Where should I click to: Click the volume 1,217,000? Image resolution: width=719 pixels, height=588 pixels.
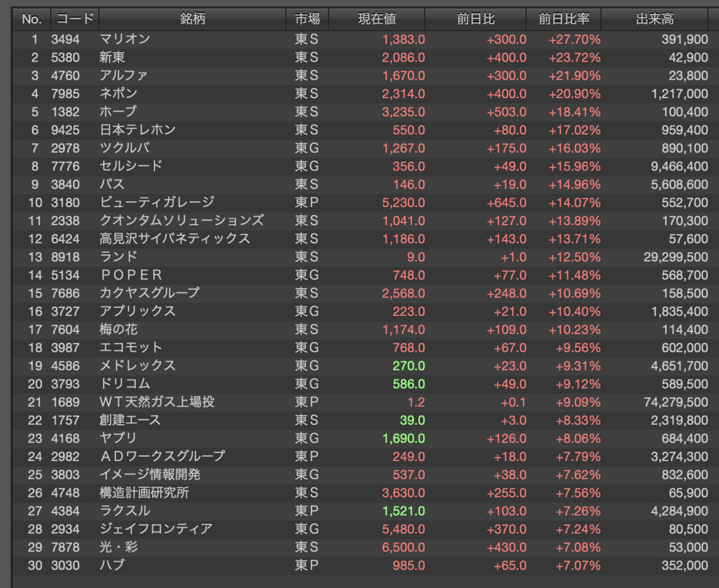tap(678, 94)
